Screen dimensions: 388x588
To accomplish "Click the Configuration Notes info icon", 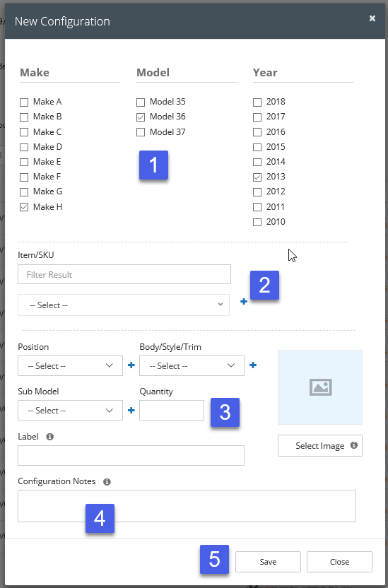I will [x=107, y=481].
